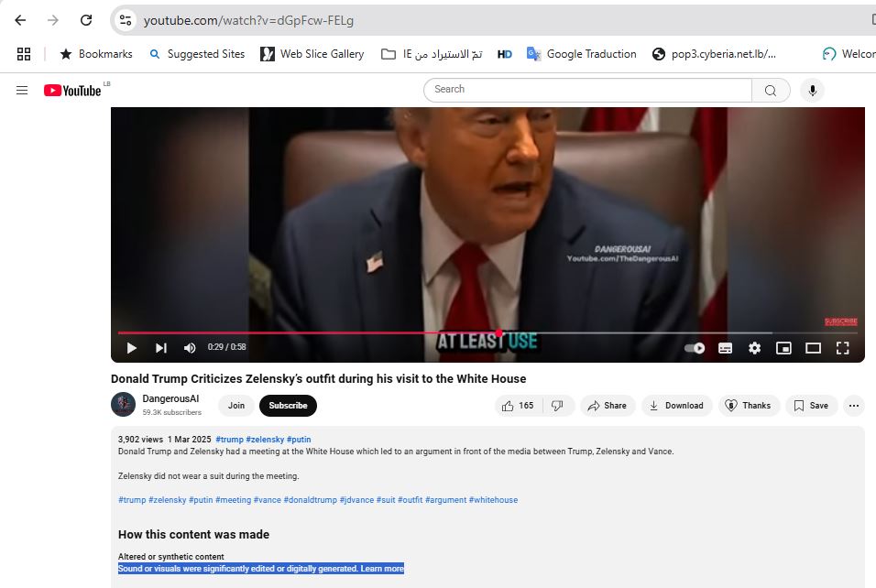Play the video with the play button
The image size is (876, 588).
[131, 348]
